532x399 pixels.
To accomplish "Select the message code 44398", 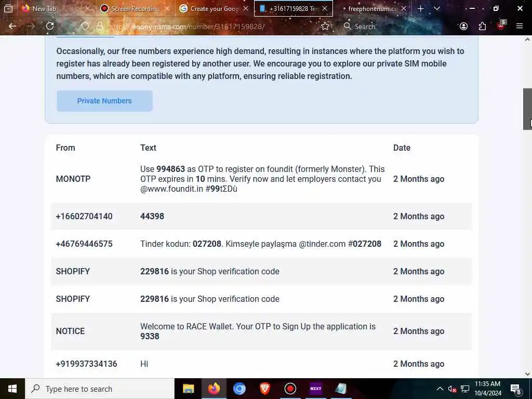I will click(x=152, y=217).
